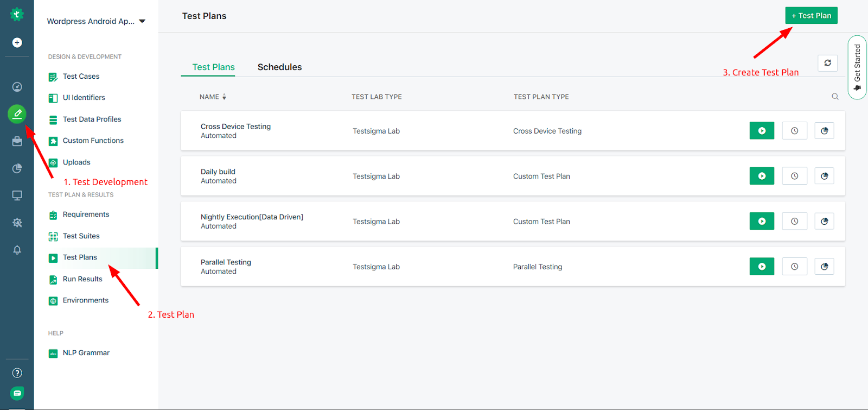Click the dashboard gauge icon in left rail
This screenshot has width=868, height=410.
click(17, 87)
